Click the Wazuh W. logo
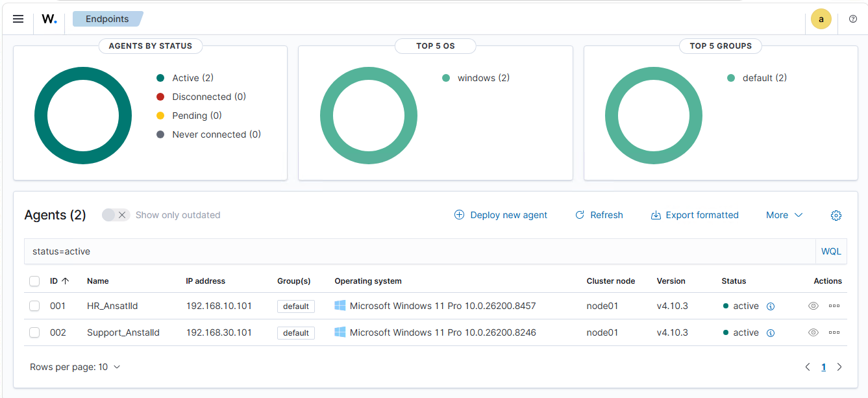Screen dimensions: 868x398 [x=49, y=19]
